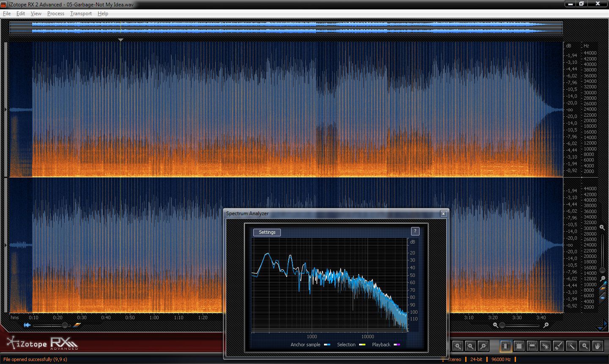Screen dimensions: 609x364
Task: Click the spectrogram view icon on right edge
Action: click(x=603, y=288)
